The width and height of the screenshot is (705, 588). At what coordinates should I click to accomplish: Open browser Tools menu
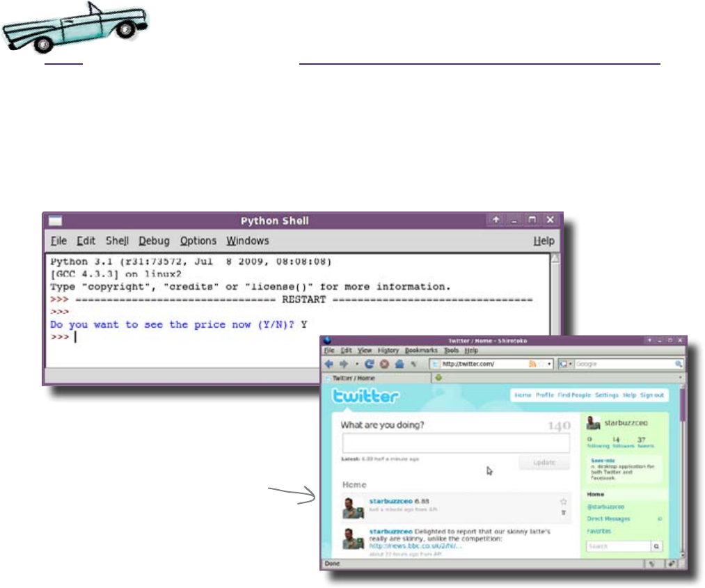click(452, 350)
